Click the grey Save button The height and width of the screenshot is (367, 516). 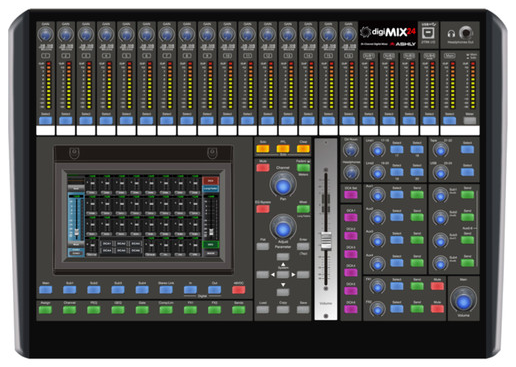pyautogui.click(x=303, y=310)
